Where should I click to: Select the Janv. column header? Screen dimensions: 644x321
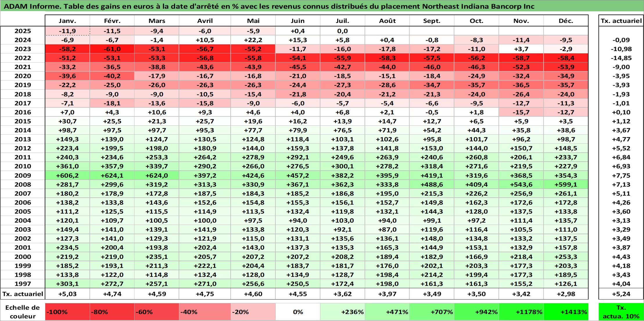[67, 21]
